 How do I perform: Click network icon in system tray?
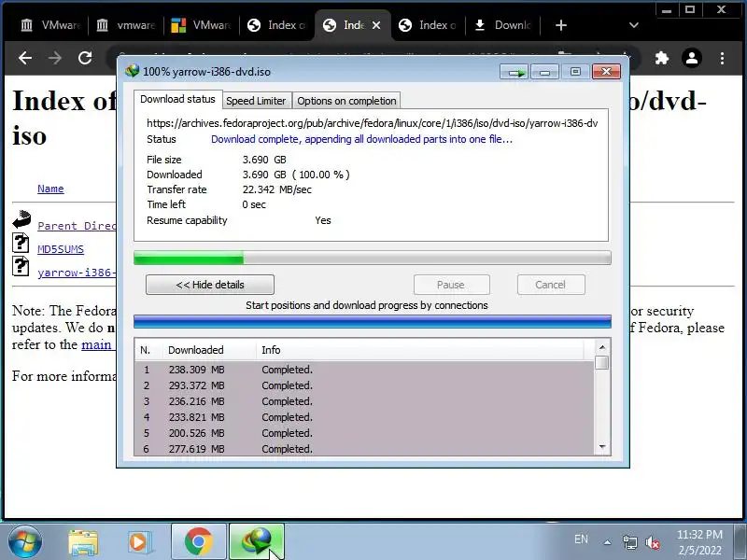point(629,542)
